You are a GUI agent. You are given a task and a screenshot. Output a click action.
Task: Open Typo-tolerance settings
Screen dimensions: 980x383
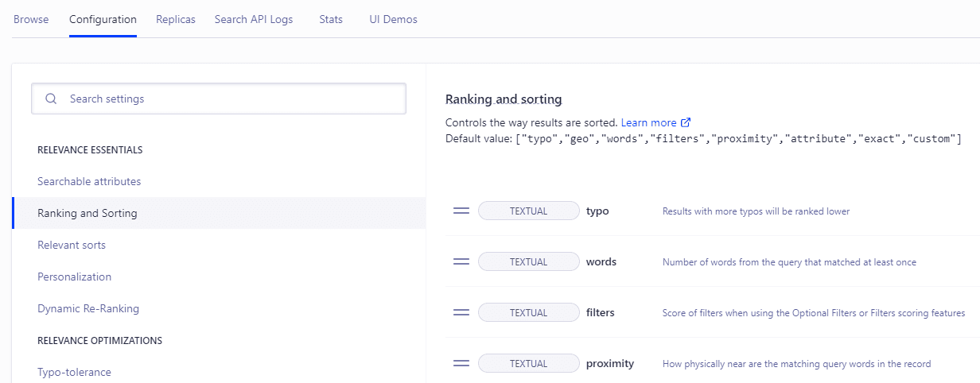click(x=74, y=372)
